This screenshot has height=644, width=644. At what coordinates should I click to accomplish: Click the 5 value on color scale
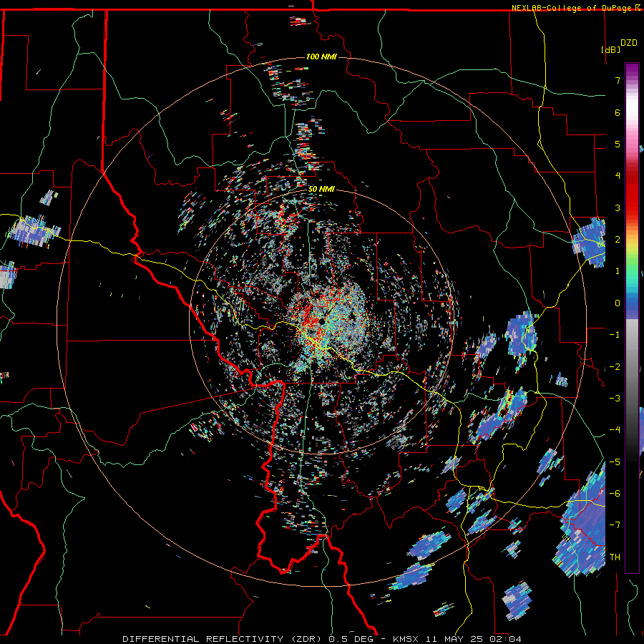[x=618, y=144]
